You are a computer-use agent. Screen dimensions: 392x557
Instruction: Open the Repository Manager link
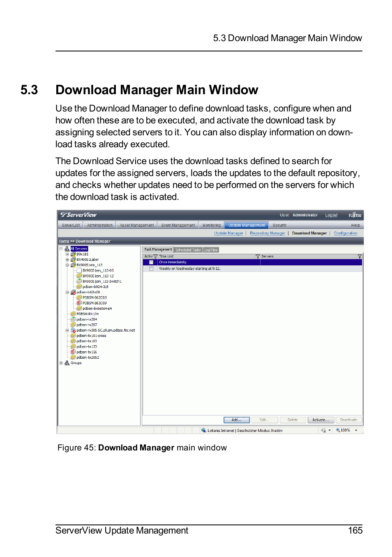(267, 233)
